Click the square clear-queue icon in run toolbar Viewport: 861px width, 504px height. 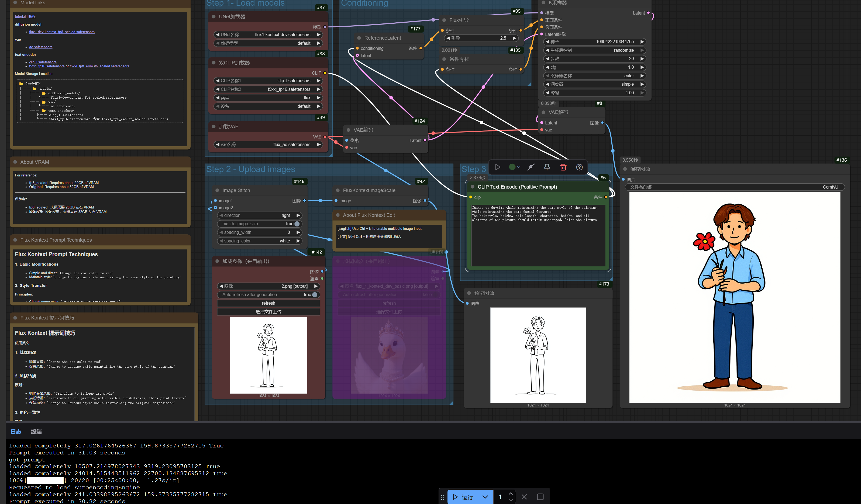(540, 497)
